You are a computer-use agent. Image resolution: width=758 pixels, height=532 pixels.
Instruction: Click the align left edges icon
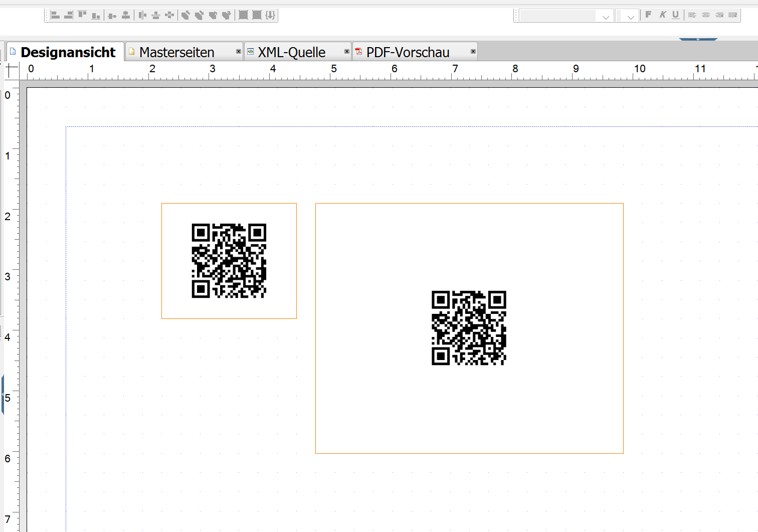(55, 16)
